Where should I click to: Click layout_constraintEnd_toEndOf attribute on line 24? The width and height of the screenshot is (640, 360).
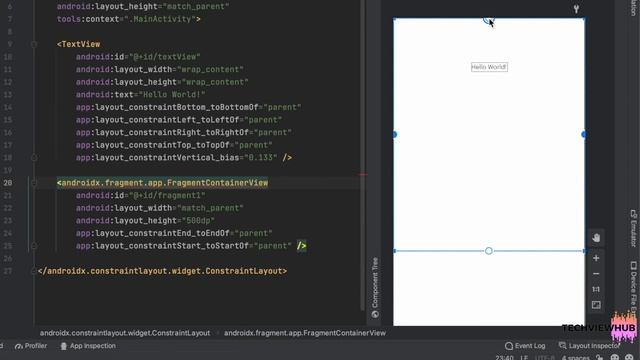pos(174,233)
